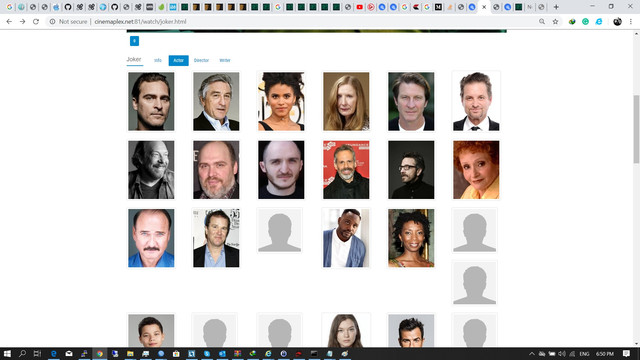Viewport: 640px width, 360px height.
Task: Select the man wearing a bow tie
Action: 476,102
